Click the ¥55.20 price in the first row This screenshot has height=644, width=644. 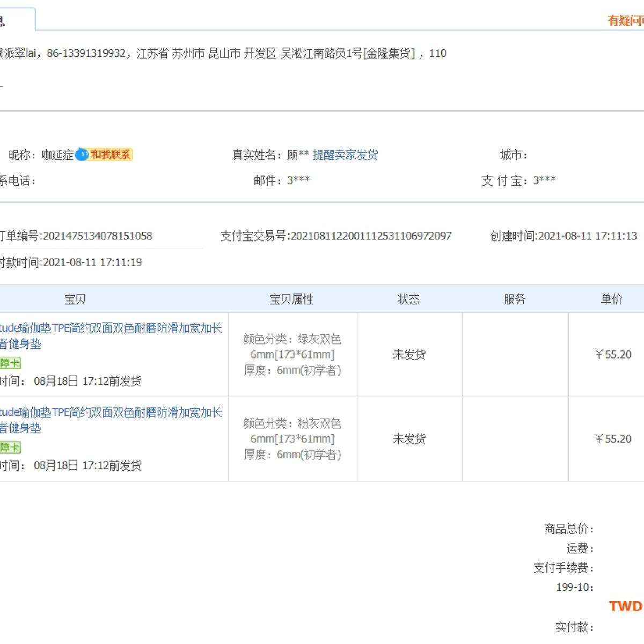pos(613,355)
